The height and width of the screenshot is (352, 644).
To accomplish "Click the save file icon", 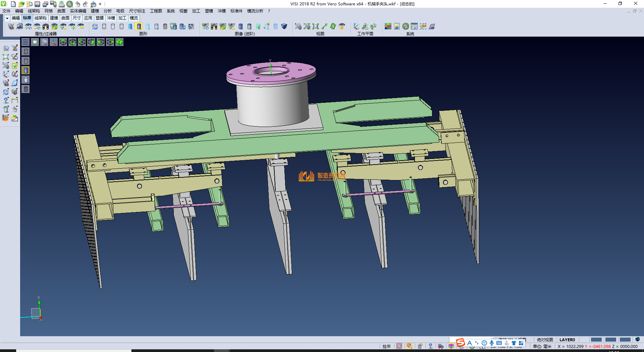I will (x=37, y=4).
